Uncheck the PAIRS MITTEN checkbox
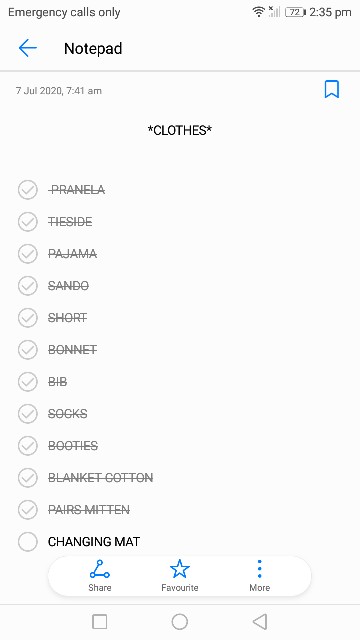This screenshot has height=640, width=360. point(28,509)
